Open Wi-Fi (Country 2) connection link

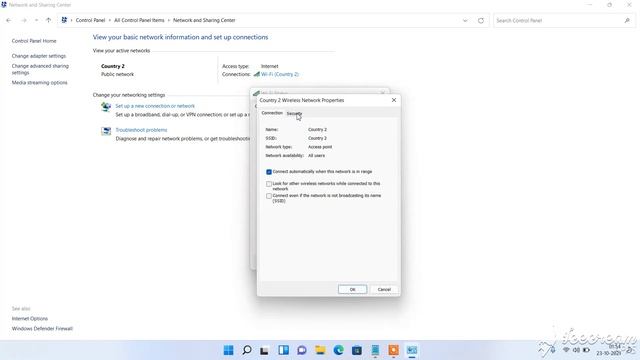280,74
